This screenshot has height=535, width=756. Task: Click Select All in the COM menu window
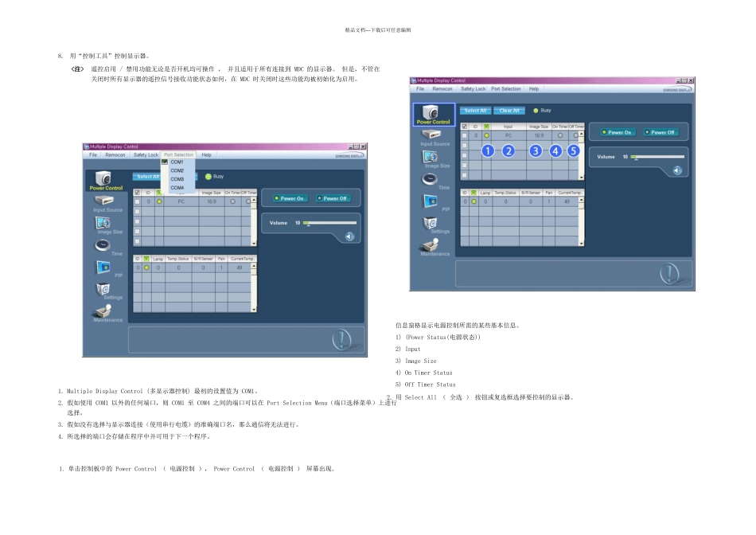tap(147, 177)
